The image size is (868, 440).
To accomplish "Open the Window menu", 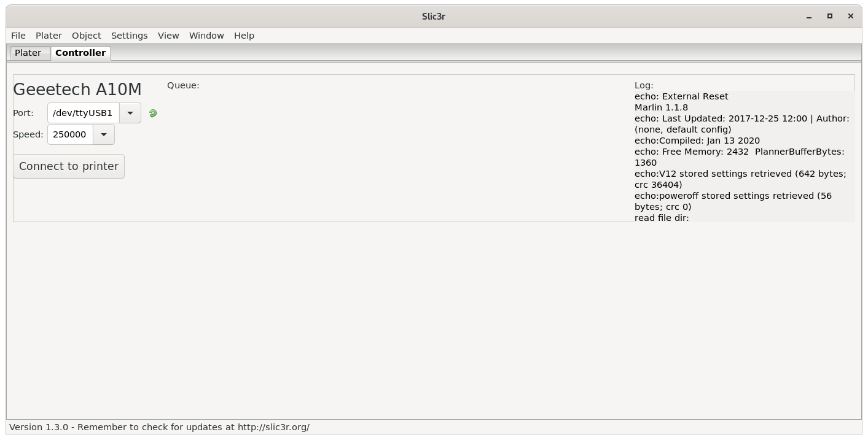I will [206, 36].
